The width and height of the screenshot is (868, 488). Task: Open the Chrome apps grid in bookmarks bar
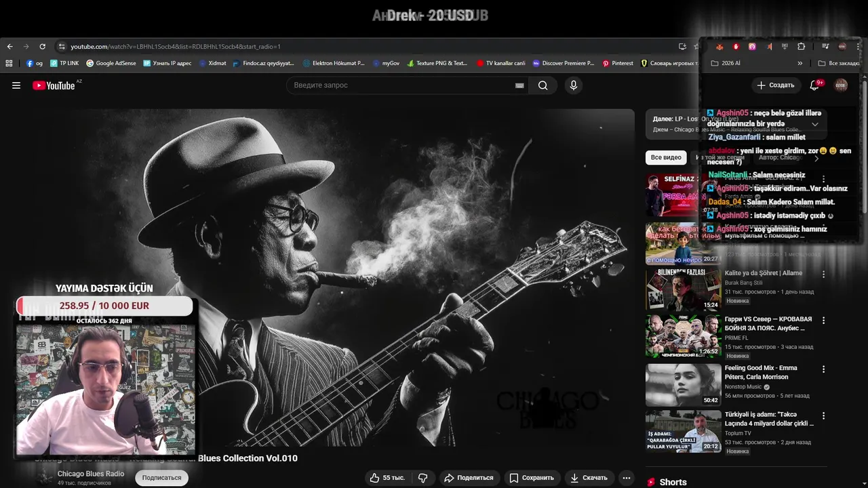[9, 63]
